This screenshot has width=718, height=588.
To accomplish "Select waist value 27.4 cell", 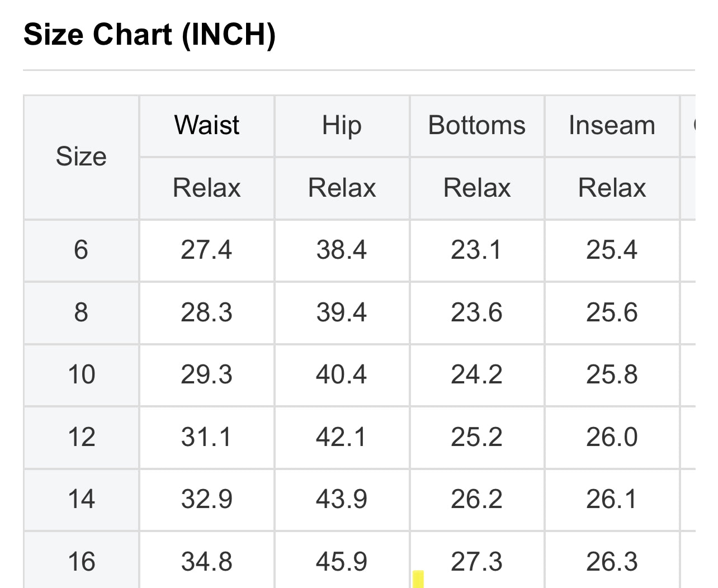I will pos(206,250).
